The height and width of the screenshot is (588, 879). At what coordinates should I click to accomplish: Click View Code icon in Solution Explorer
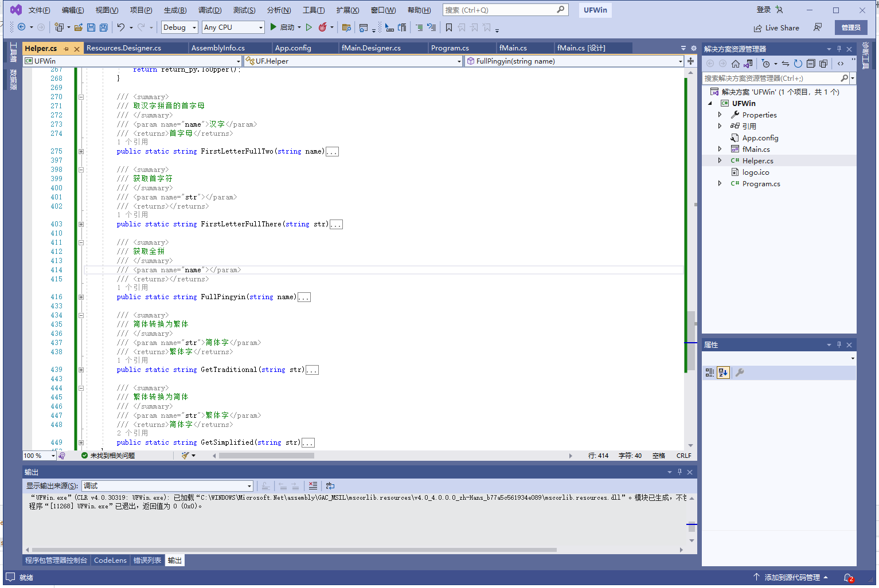pos(841,64)
